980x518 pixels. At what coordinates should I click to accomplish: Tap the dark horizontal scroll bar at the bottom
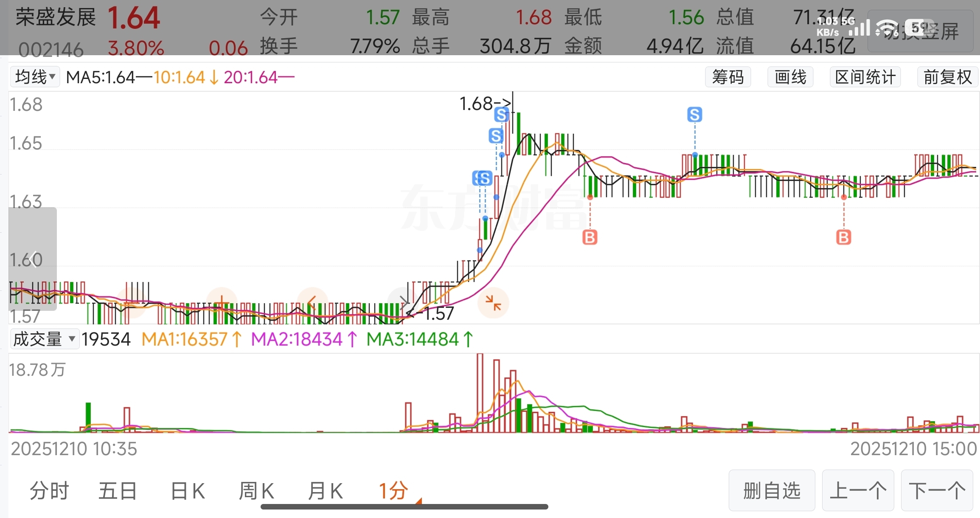[404, 507]
